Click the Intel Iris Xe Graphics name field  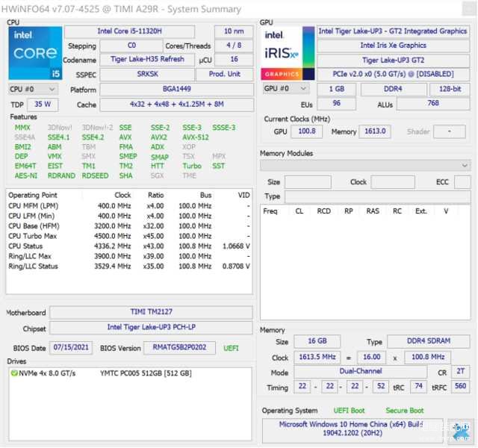[x=393, y=46]
